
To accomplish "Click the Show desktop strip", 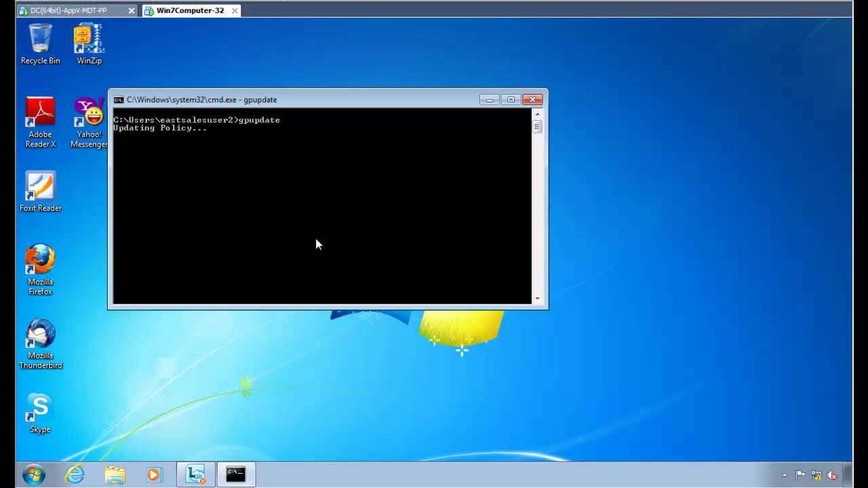I will (848, 474).
